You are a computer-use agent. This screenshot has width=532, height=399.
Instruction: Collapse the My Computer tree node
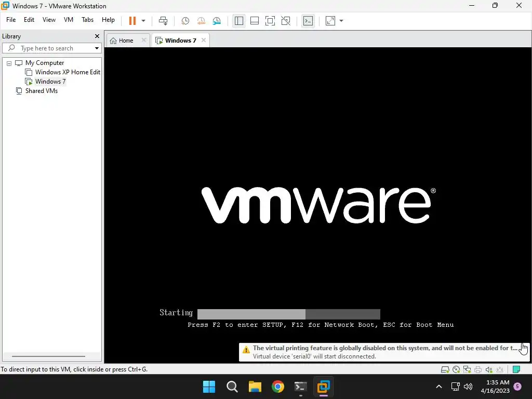(9, 63)
